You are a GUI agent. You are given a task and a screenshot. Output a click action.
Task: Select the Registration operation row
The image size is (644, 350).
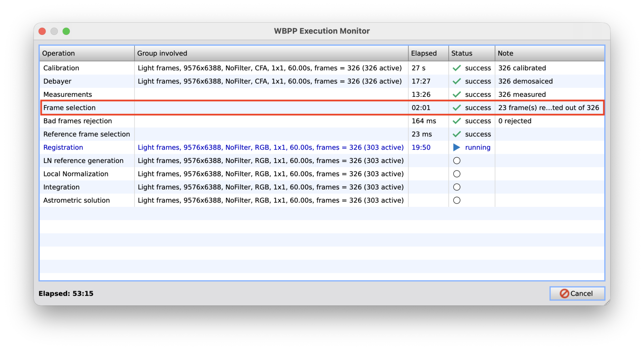63,148
